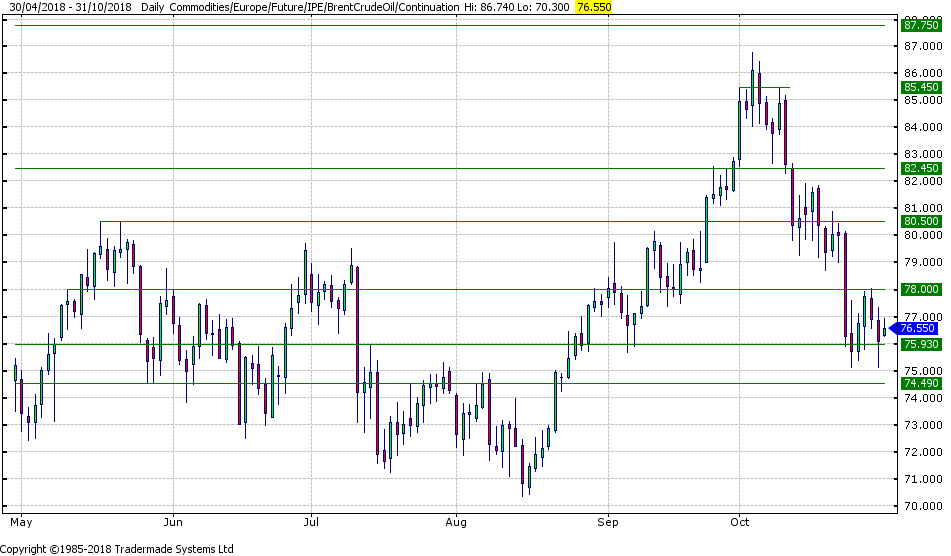Click the green 78.000 price level tag
The width and height of the screenshot is (951, 556).
point(921,289)
